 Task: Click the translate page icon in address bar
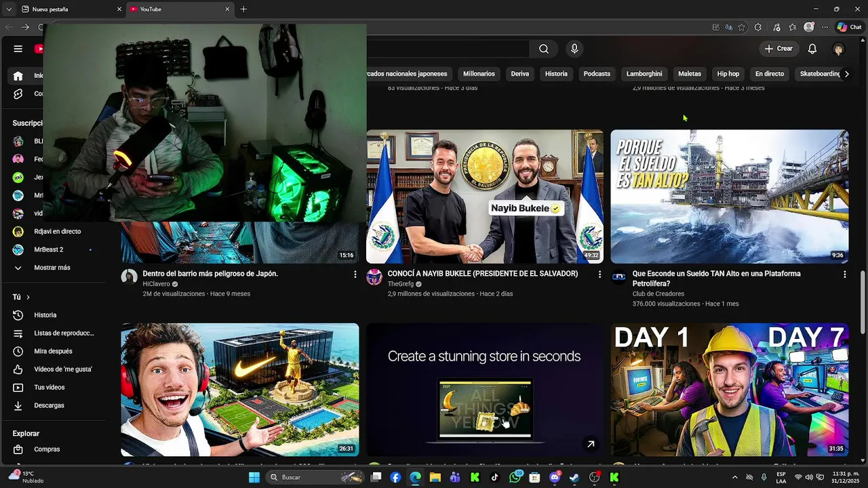tap(728, 27)
